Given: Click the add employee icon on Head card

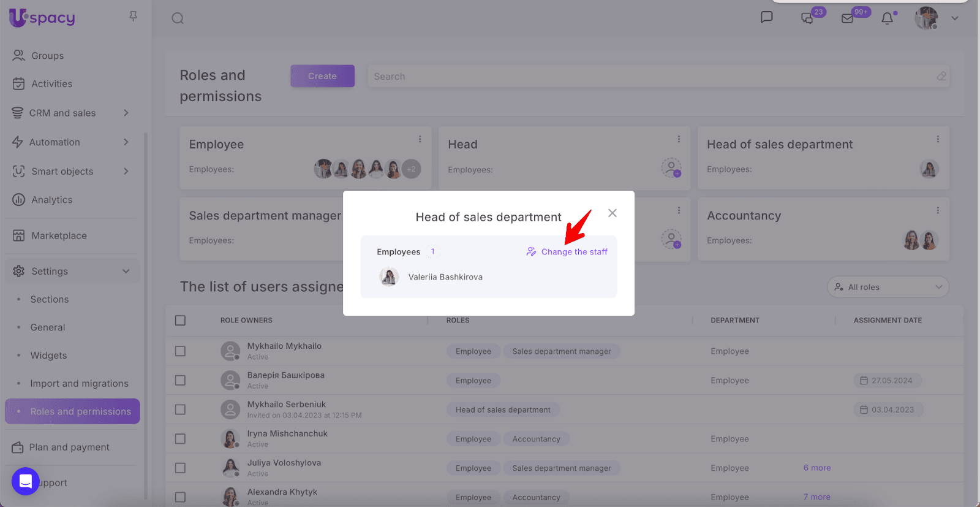Looking at the screenshot, I should coord(671,167).
